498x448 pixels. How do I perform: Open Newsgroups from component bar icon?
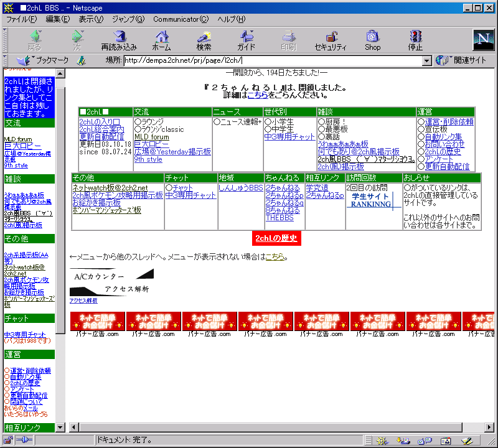(425, 441)
